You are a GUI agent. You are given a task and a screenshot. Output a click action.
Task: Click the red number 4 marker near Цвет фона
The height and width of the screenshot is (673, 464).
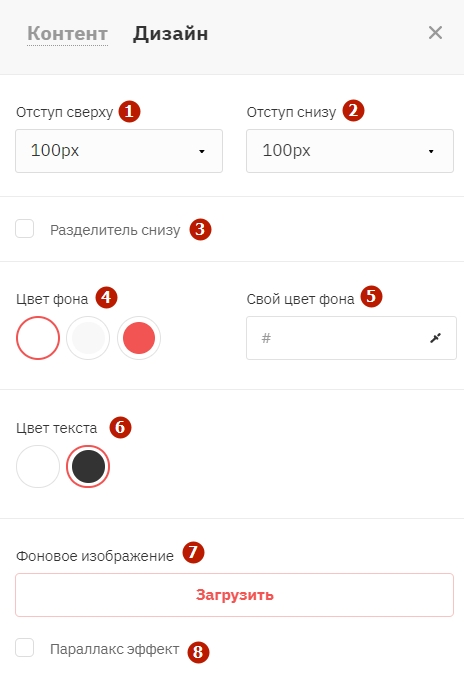click(106, 298)
